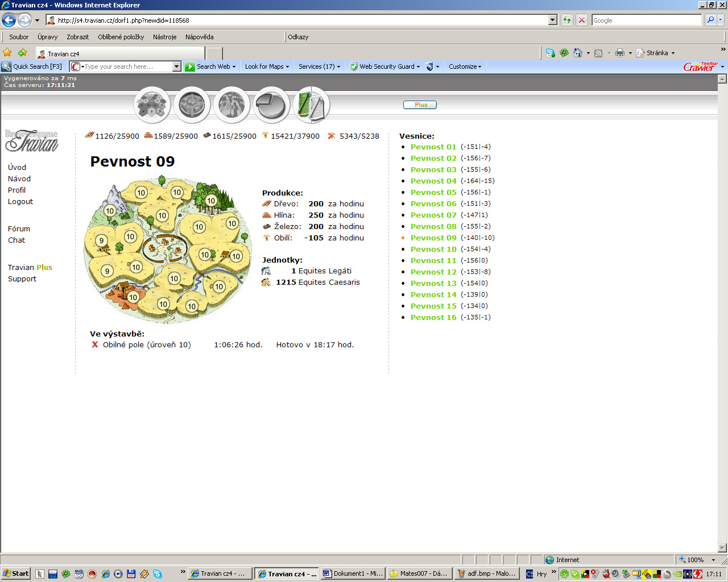
Task: Open the Úvod sidebar link
Action: click(17, 167)
